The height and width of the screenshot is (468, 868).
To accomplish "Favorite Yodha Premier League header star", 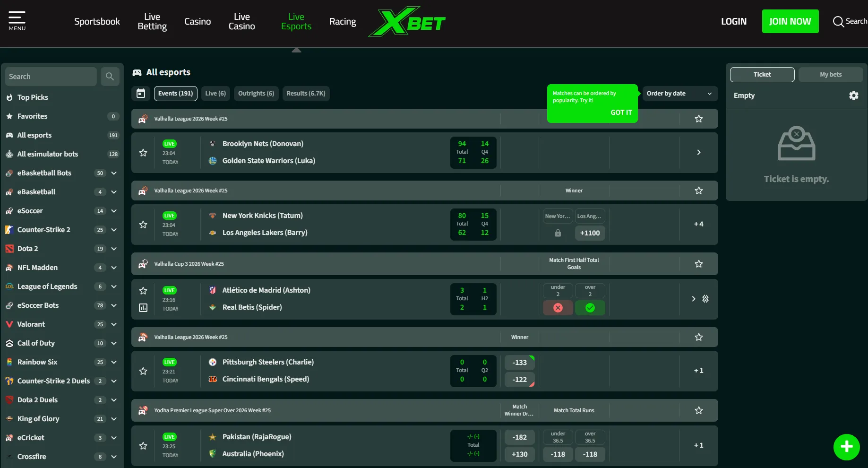I will coord(699,410).
